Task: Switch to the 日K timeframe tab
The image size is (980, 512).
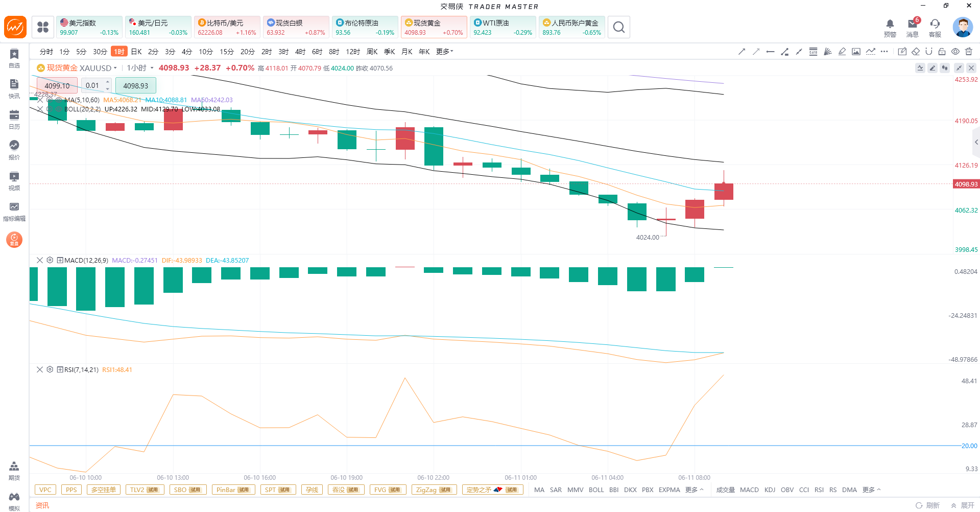Action: pyautogui.click(x=136, y=52)
